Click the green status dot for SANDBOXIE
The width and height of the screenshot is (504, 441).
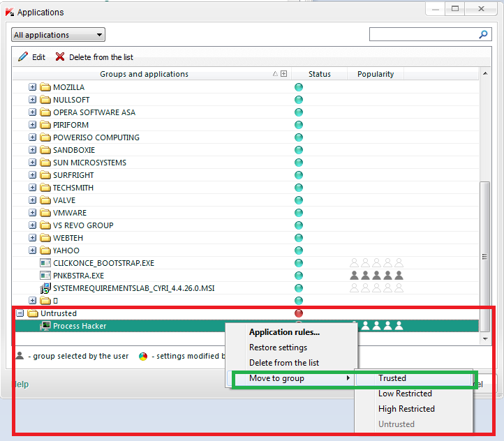[x=299, y=150]
